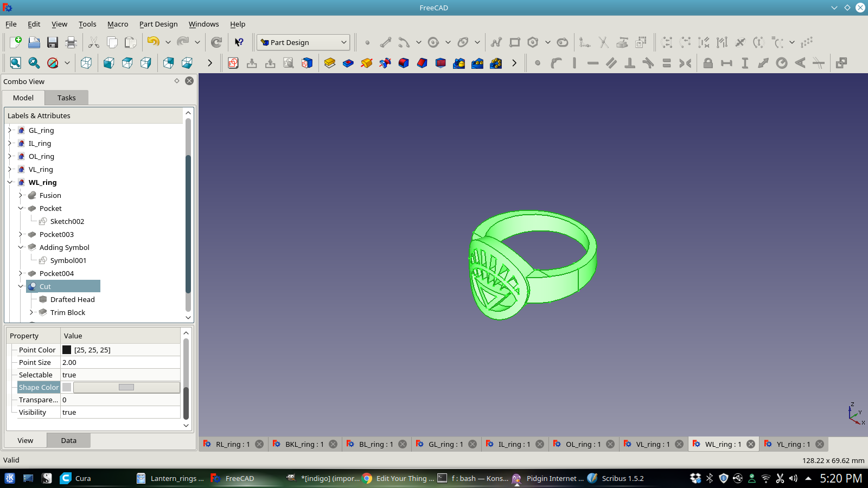The height and width of the screenshot is (488, 868).
Task: Click the tree view vertical scrollbar
Action: click(x=188, y=225)
